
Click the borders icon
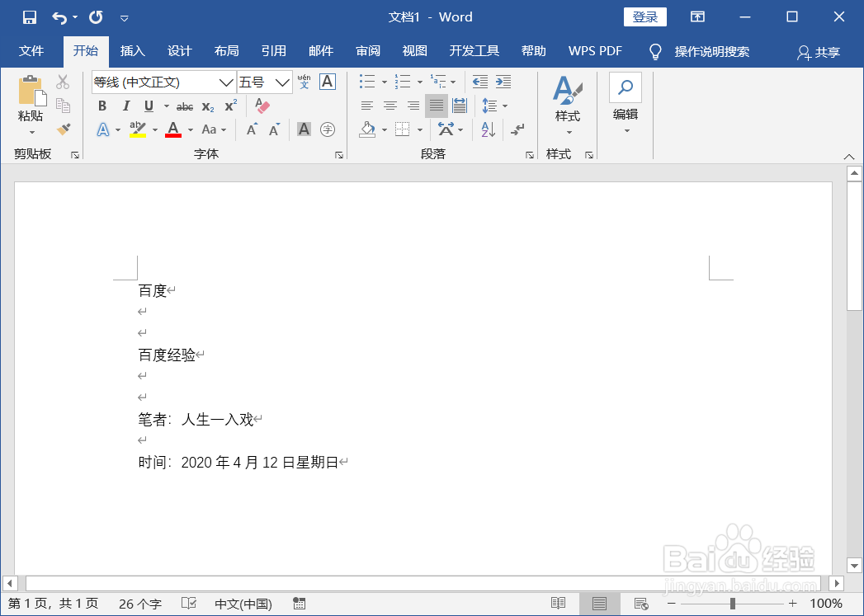tap(403, 130)
